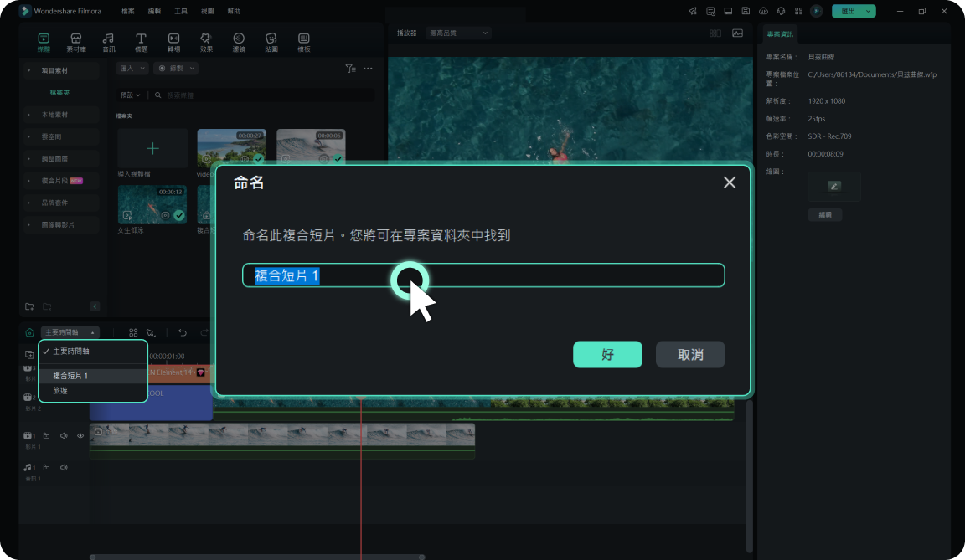Open the 錄製 record dropdown
The image size is (965, 560).
(x=176, y=69)
